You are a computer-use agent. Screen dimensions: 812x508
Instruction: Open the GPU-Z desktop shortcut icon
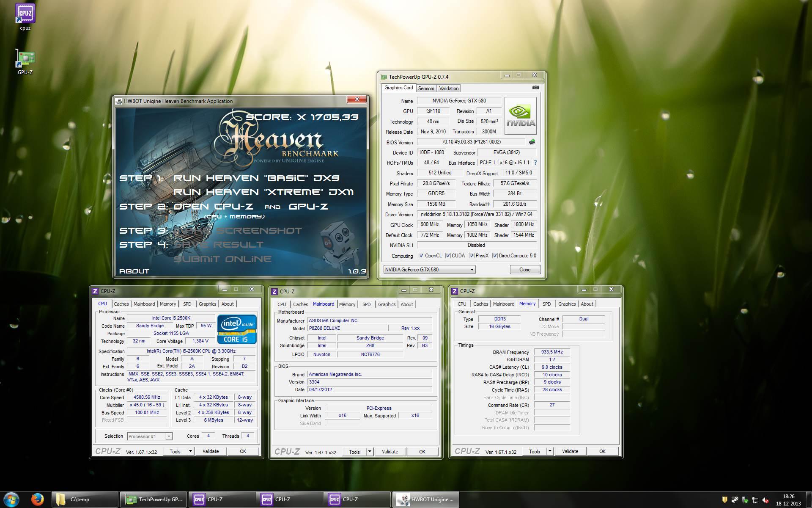tap(25, 58)
